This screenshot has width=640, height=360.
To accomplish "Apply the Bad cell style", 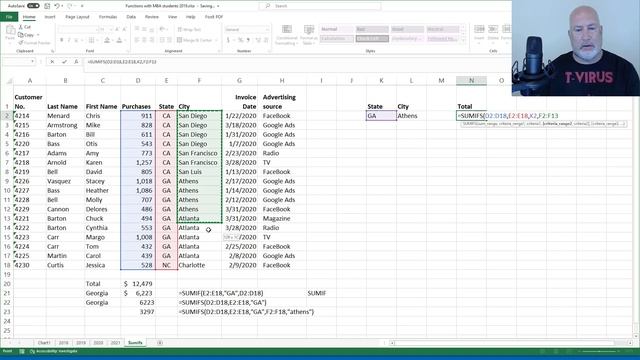I will click(372, 29).
